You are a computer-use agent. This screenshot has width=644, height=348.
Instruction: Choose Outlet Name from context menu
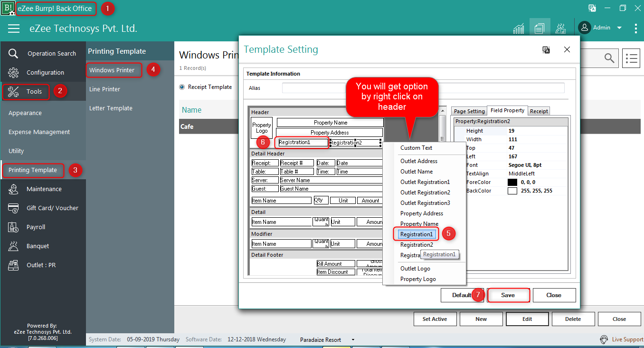[417, 172]
